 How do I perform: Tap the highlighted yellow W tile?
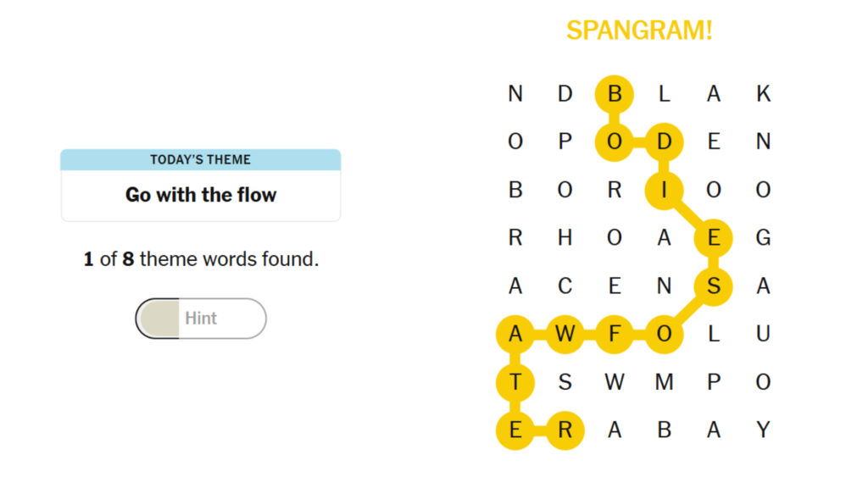tap(565, 335)
